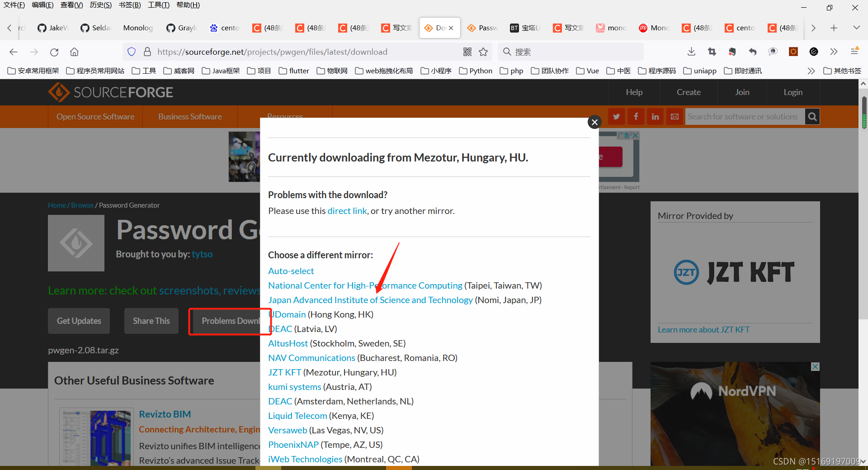Click the email share icon
Image resolution: width=868 pixels, height=470 pixels.
click(675, 117)
